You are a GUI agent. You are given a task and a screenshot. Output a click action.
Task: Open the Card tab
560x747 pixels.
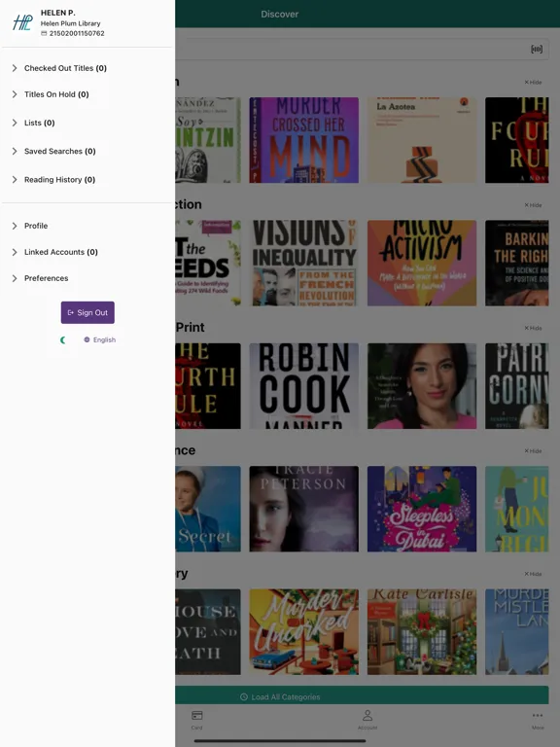(196, 720)
